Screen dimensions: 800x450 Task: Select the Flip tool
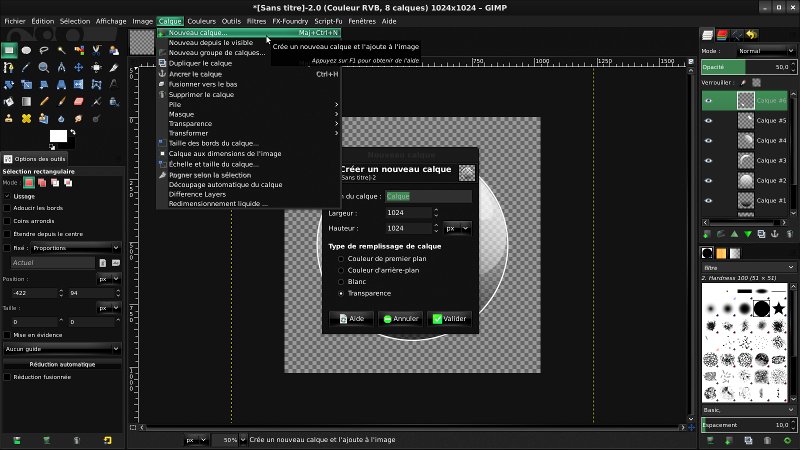[x=79, y=85]
